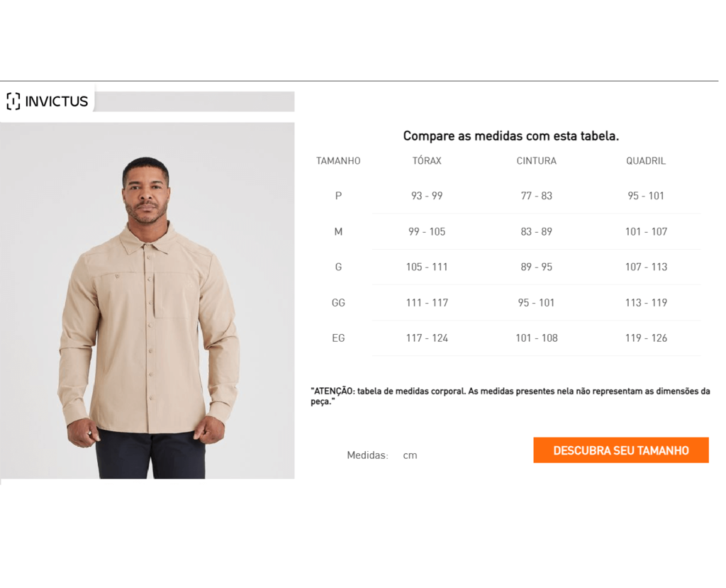The image size is (726, 588).
Task: Select size G row label
Action: [x=338, y=267]
